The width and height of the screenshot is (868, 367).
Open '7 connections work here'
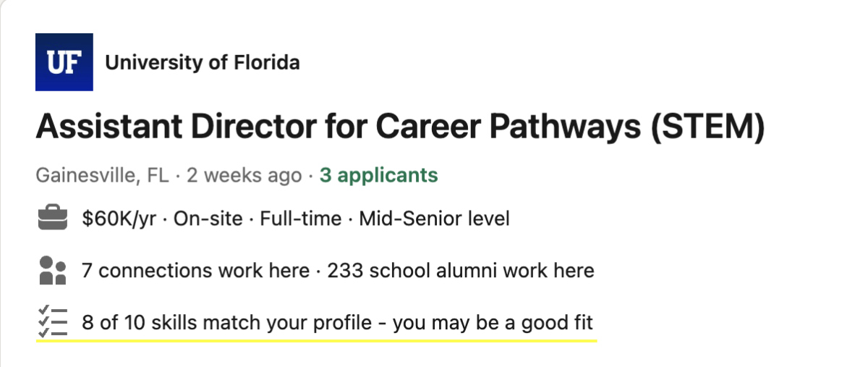[x=195, y=271]
